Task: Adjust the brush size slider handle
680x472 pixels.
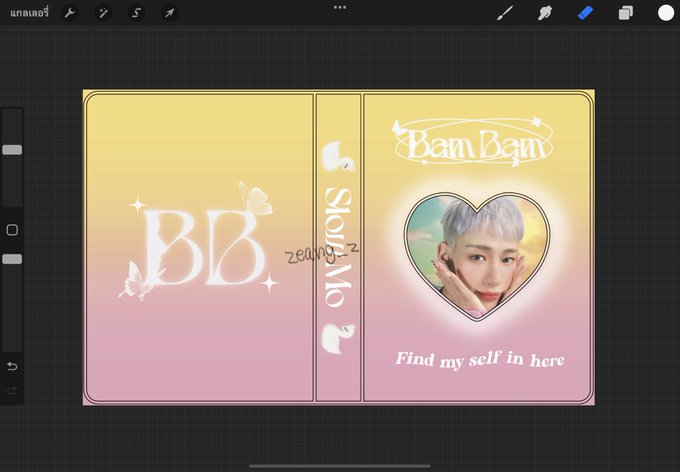Action: 12,150
